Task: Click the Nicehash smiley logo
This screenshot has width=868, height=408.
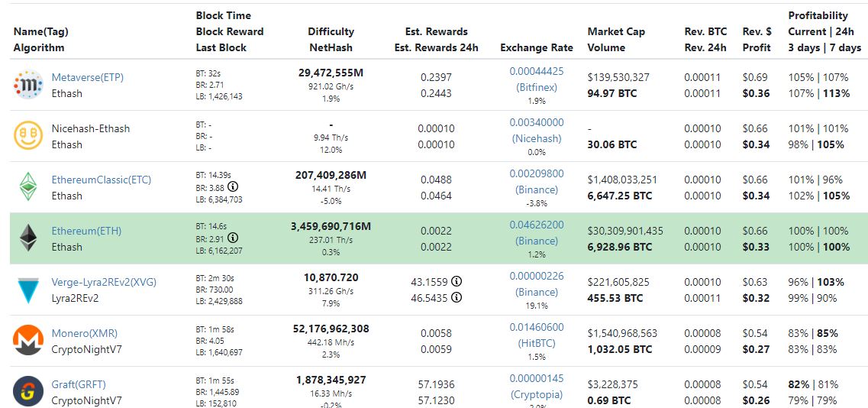Action: pos(28,136)
